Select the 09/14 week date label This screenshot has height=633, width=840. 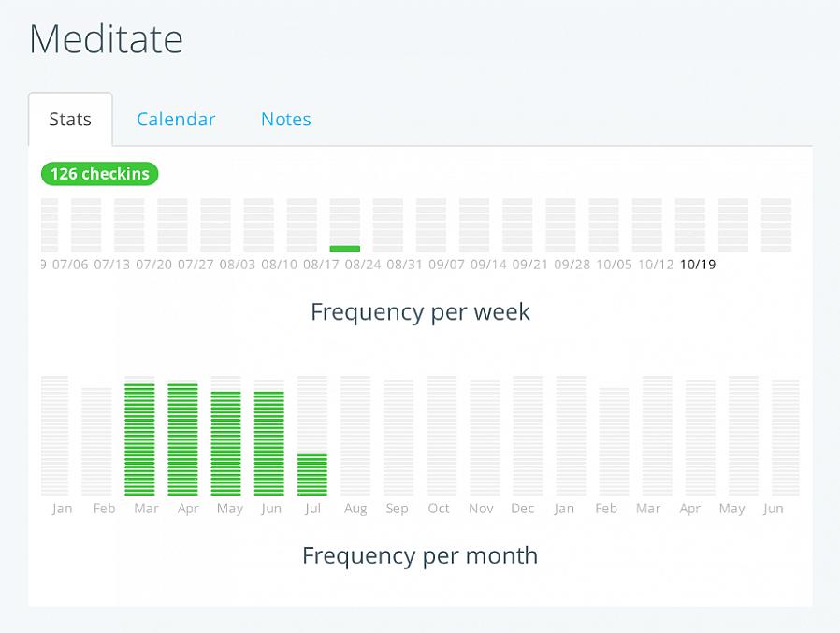click(x=488, y=265)
